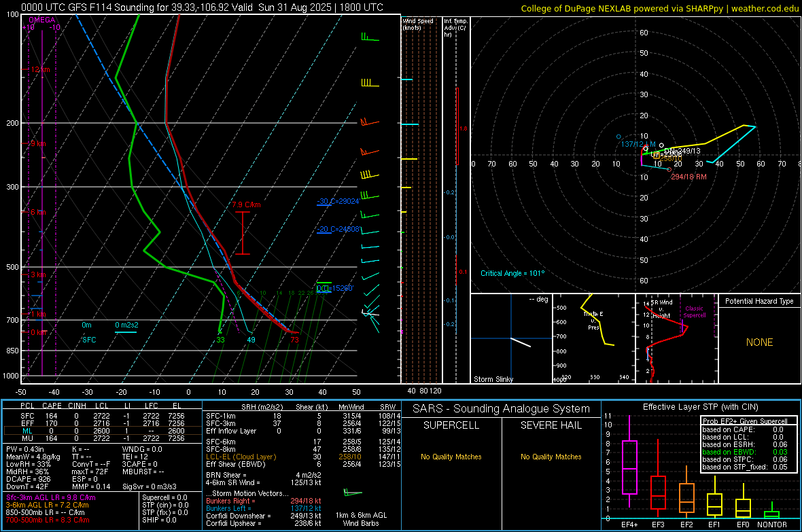Click the GFS F114 sounding title text
Viewport: 802px width, 532px height.
click(202, 7)
